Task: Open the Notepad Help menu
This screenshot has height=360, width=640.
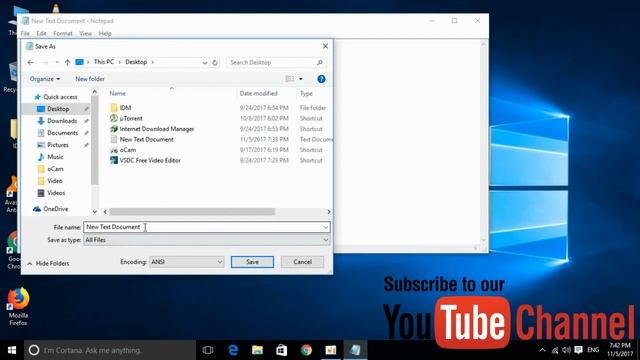Action: click(105, 33)
